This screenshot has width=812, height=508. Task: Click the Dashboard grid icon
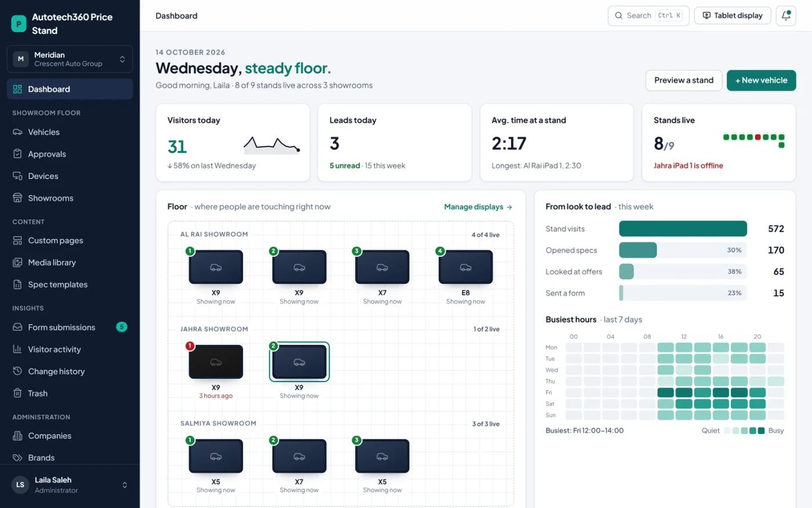[17, 89]
